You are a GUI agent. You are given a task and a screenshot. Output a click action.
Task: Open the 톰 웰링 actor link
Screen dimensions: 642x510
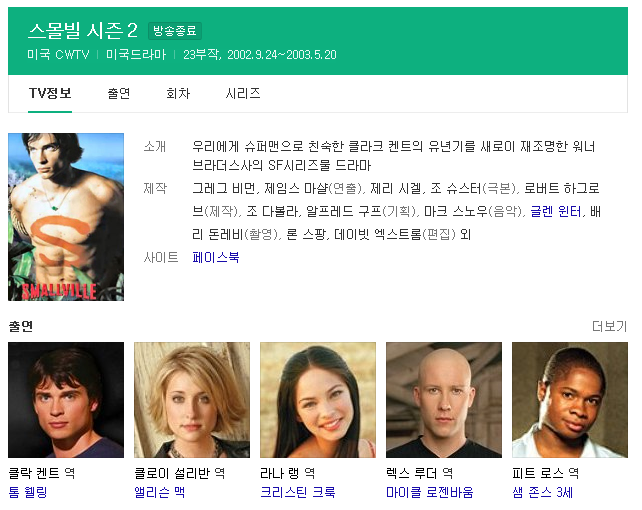28,492
